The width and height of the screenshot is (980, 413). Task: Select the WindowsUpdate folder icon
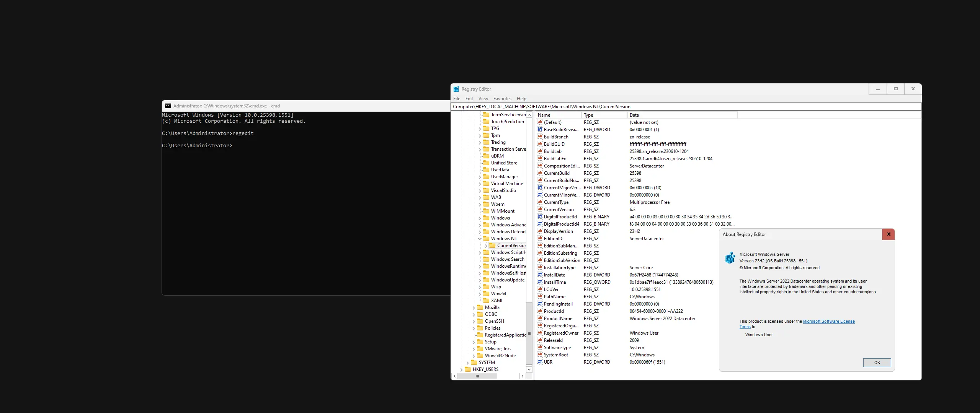click(486, 280)
